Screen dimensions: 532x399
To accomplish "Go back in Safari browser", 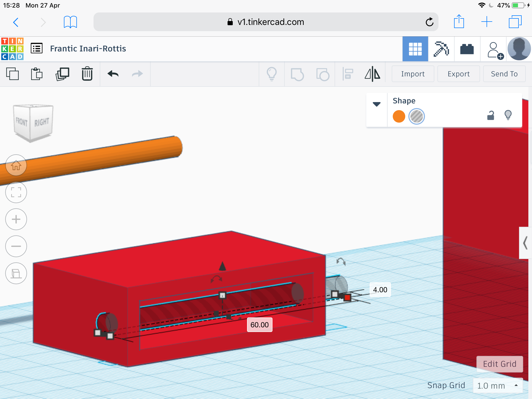I will pos(16,22).
